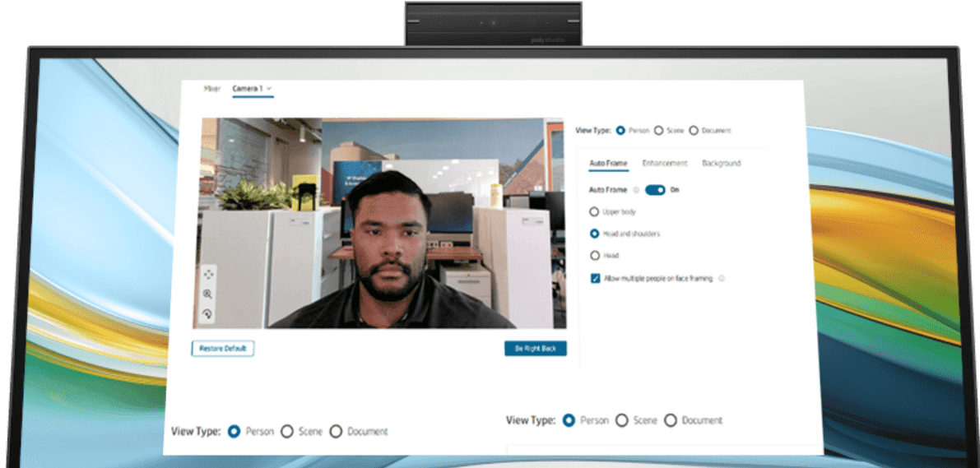Open the Background tab

point(721,163)
